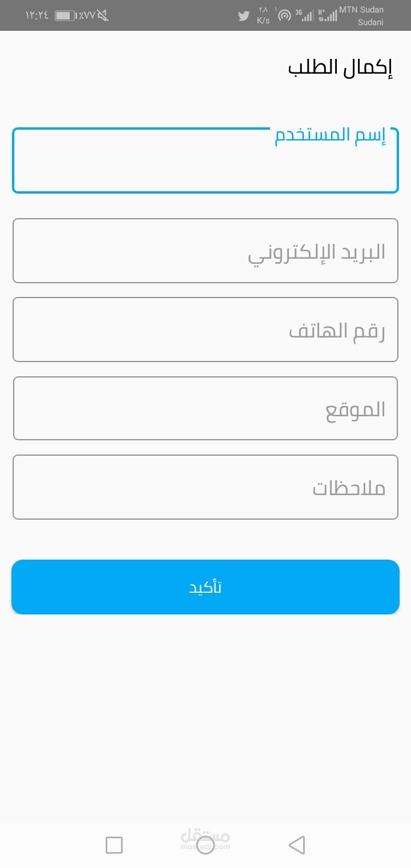Tap the network speed K/s indicator
The height and width of the screenshot is (868, 411).
(x=263, y=15)
